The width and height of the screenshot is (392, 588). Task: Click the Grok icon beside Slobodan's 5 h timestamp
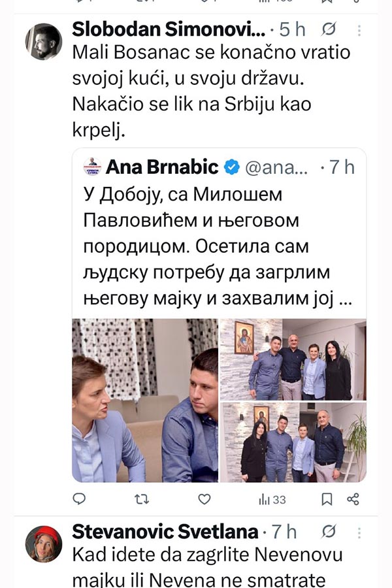tap(329, 29)
